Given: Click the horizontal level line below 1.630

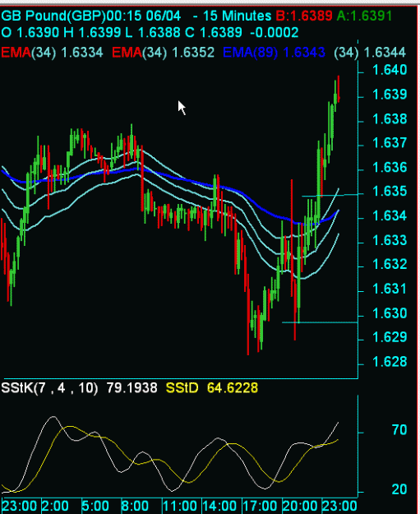Looking at the screenshot, I should [x=320, y=322].
